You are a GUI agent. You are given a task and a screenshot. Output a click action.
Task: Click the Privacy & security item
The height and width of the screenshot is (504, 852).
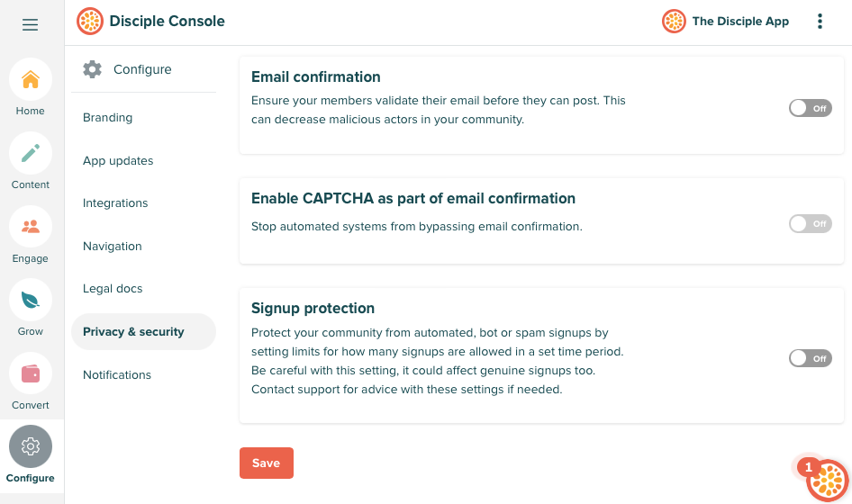[x=133, y=332]
